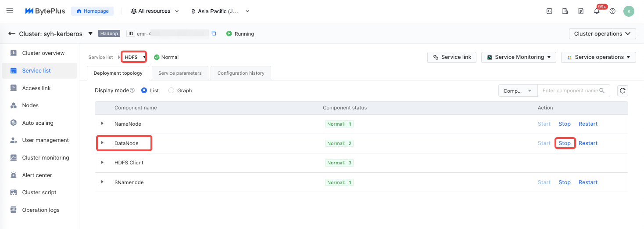Go back using the arrow icon
Viewport: 644px width, 229px height.
[12, 33]
